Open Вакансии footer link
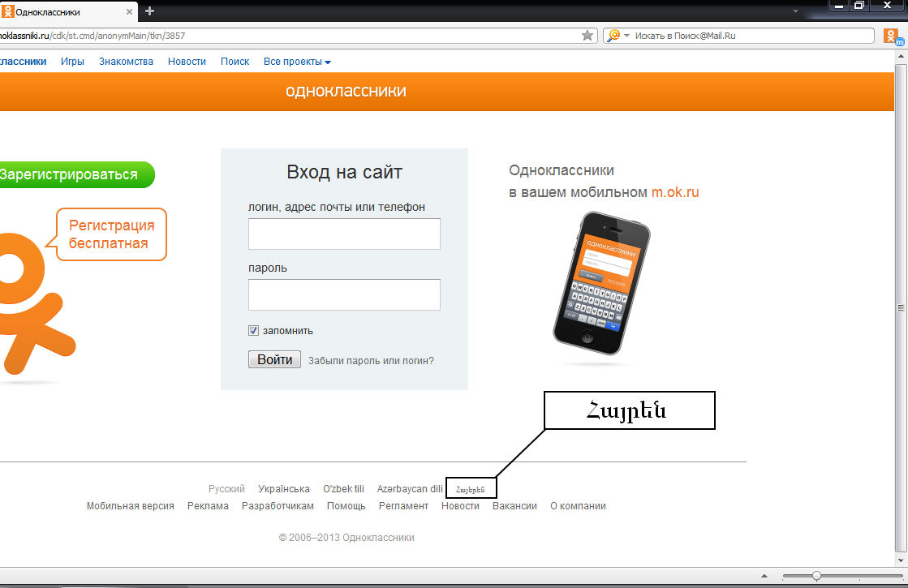 click(x=514, y=506)
